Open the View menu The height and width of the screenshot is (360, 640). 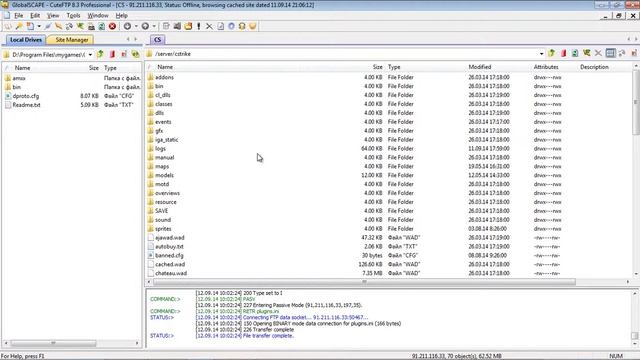53,16
